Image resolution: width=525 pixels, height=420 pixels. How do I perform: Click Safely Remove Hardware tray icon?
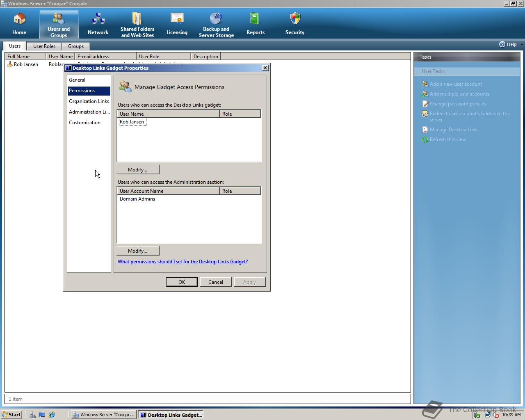(x=477, y=415)
